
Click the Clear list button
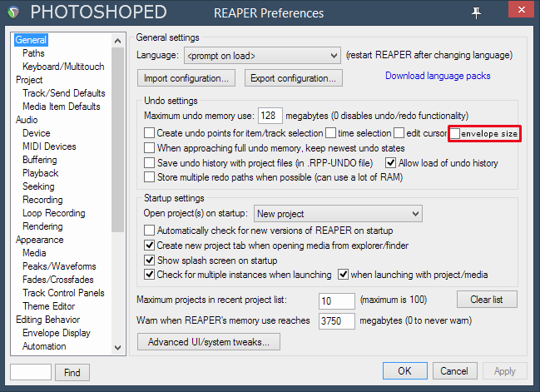click(x=487, y=300)
